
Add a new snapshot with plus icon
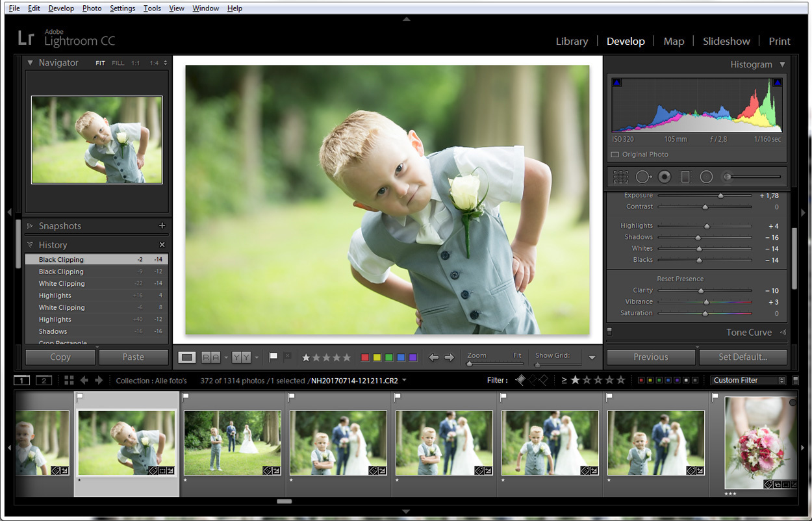tap(162, 226)
